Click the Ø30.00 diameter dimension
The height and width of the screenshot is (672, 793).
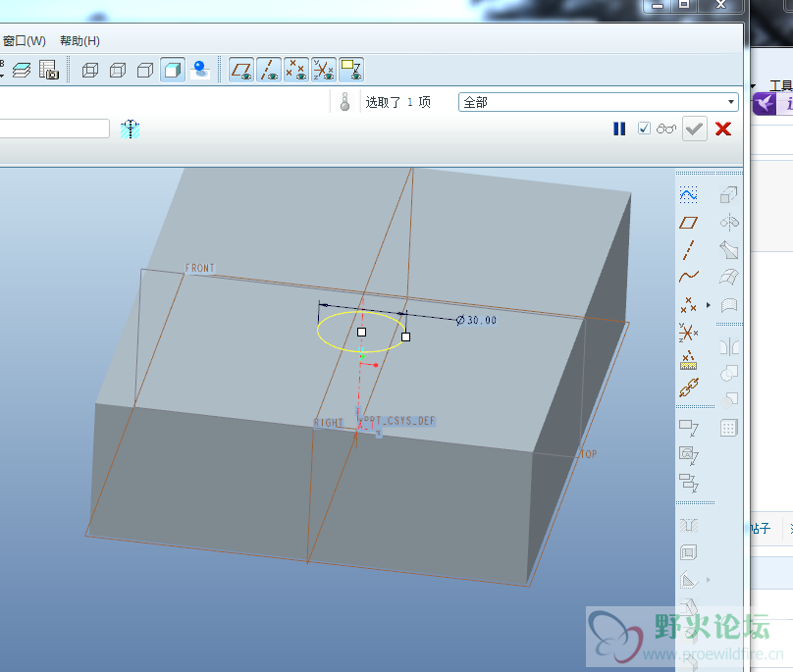(476, 320)
